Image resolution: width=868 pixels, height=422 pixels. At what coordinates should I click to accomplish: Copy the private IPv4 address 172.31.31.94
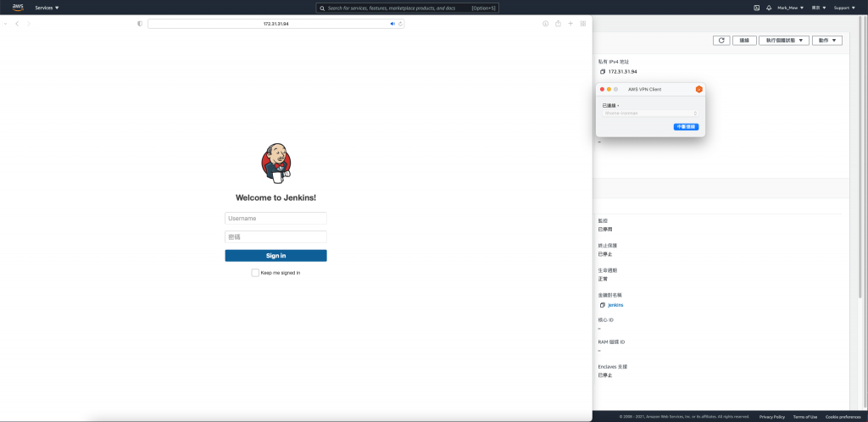pos(603,72)
